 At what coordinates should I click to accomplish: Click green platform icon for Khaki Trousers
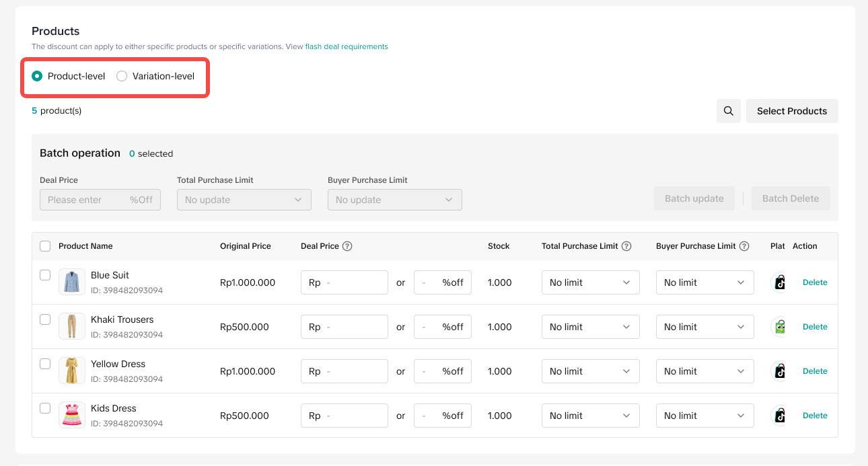[x=779, y=327]
